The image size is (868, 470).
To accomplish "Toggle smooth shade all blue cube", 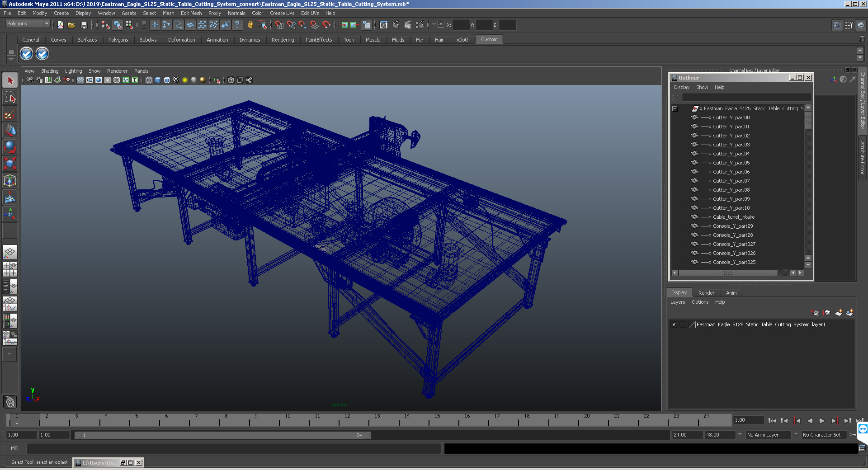I will tap(158, 80).
